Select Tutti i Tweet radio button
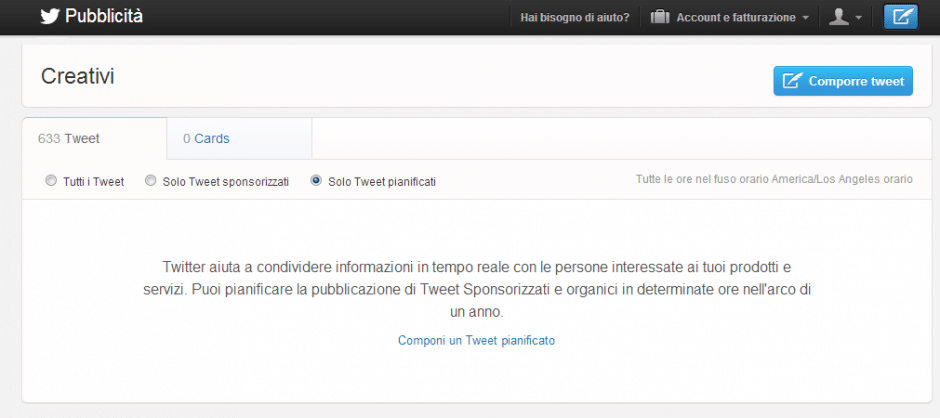 pyautogui.click(x=51, y=181)
